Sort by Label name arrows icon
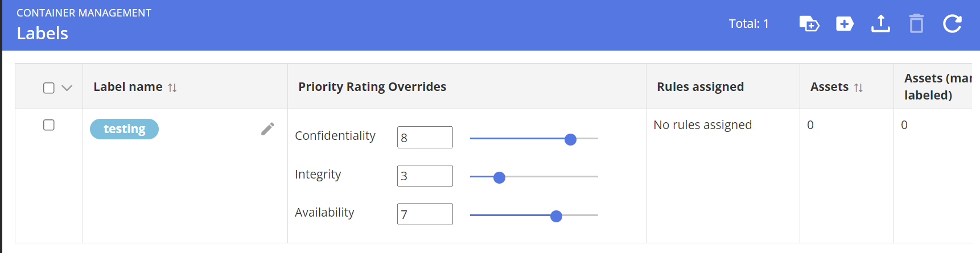This screenshot has width=980, height=253. click(x=172, y=88)
